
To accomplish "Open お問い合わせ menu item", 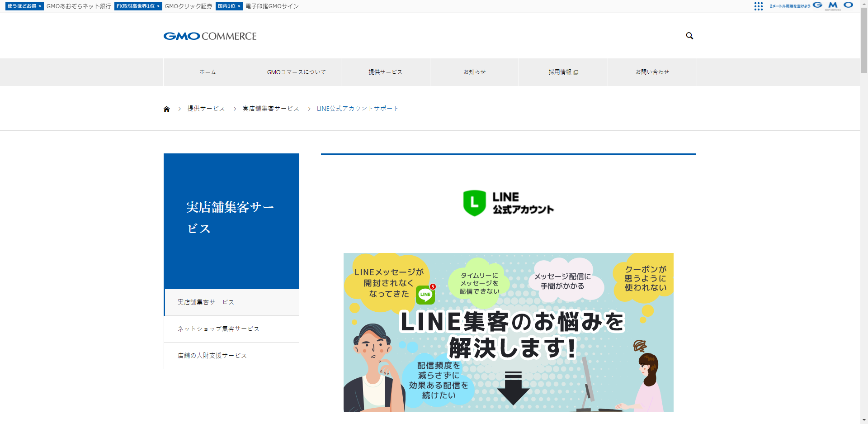I will (x=652, y=72).
